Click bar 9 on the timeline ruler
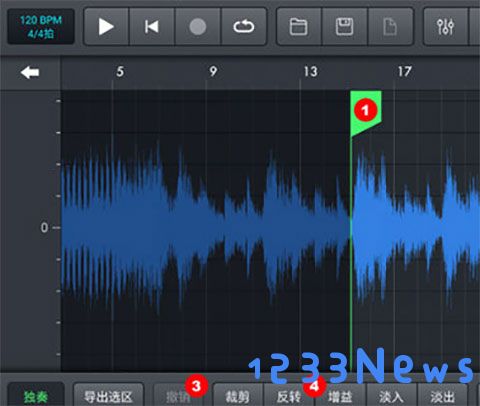 click(213, 71)
